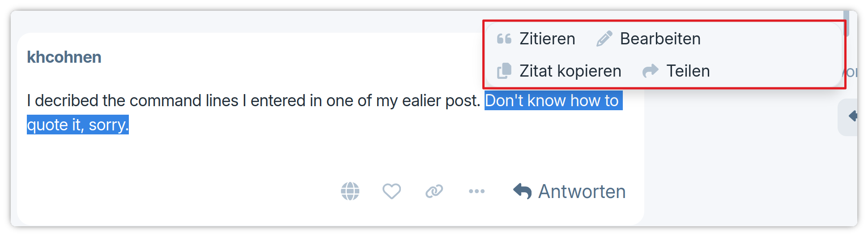Click the partially visible arrow button at right edge
Image resolution: width=868 pixels, height=237 pixels.
pos(851,116)
